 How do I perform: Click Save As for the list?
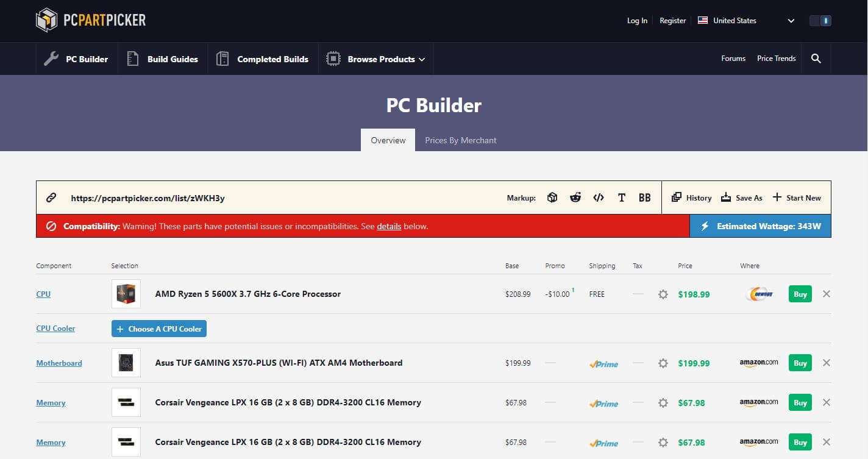click(742, 197)
